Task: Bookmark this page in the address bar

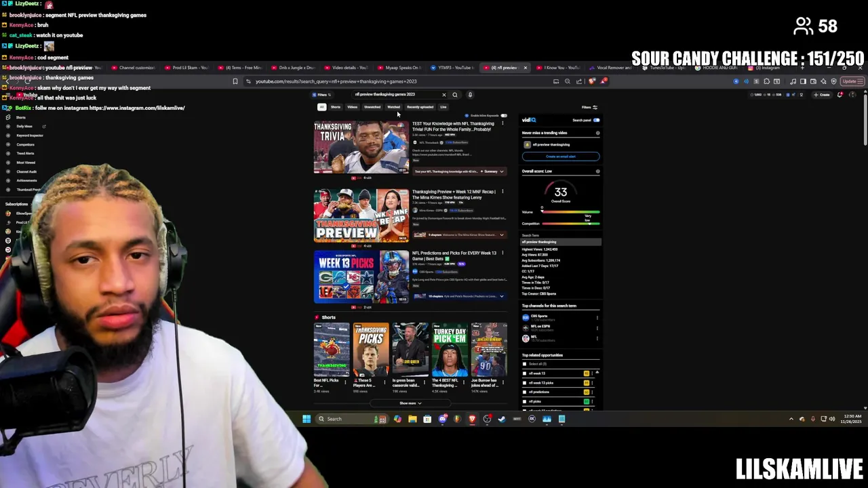Action: tap(235, 81)
